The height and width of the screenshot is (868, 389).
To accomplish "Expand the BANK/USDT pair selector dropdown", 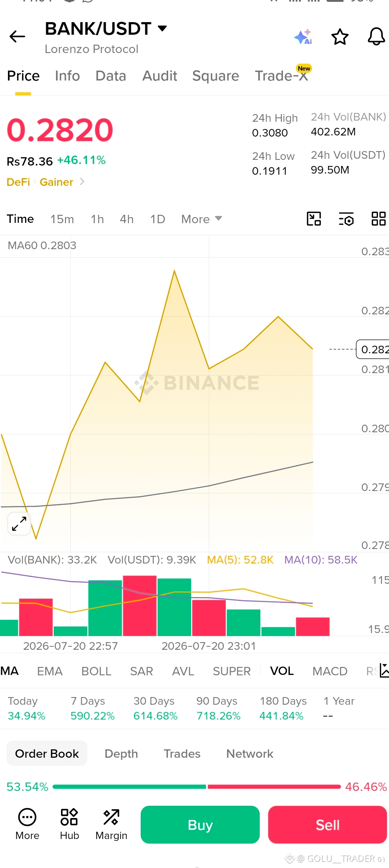I will click(162, 28).
